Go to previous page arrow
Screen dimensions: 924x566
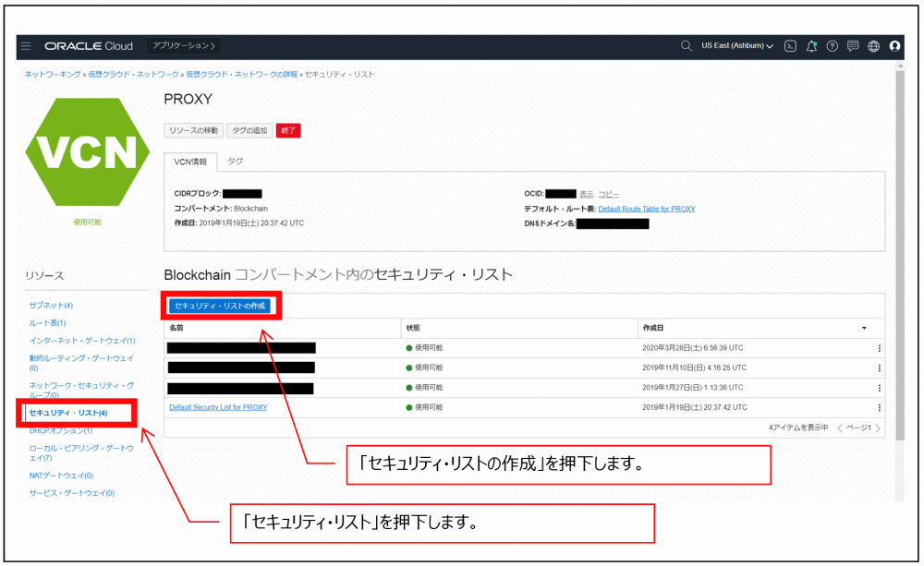coord(840,428)
